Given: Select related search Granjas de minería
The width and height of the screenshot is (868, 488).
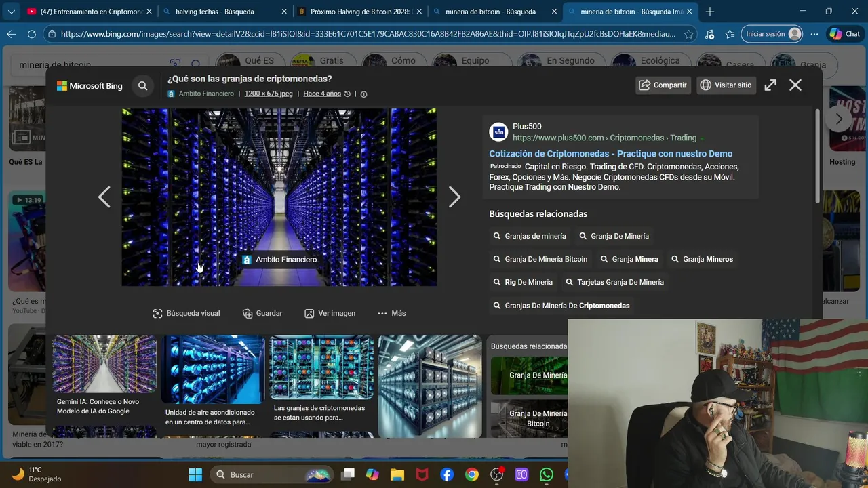Looking at the screenshot, I should click(529, 236).
